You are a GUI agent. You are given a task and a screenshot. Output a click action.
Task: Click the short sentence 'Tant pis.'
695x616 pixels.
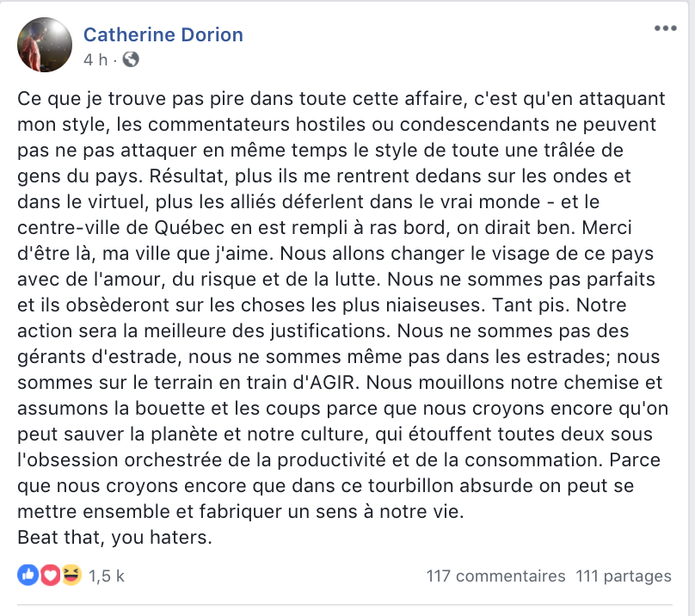click(531, 305)
